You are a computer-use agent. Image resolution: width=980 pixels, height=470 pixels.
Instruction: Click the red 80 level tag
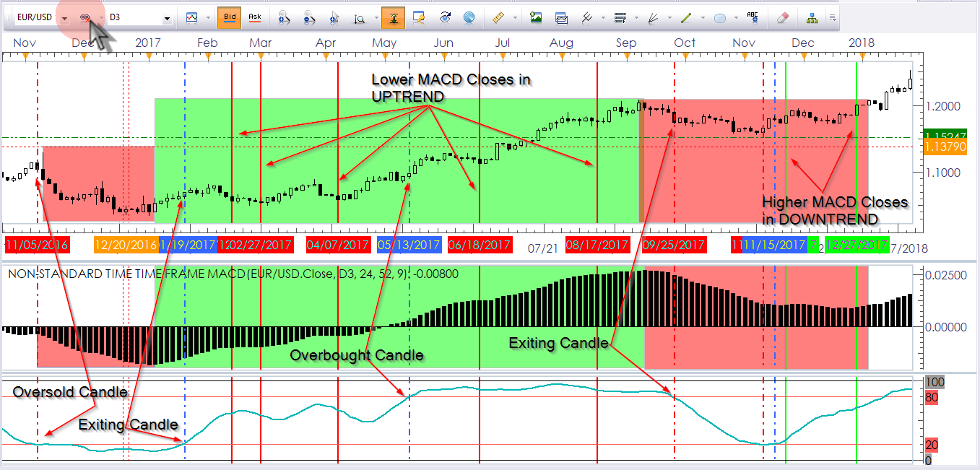(932, 397)
